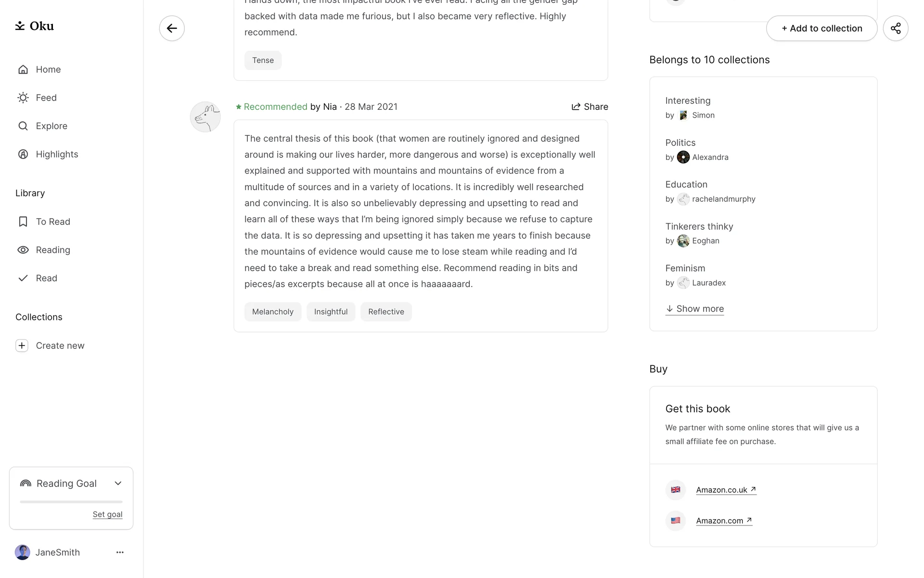Collapse the Reading Goal panel
The image size is (924, 578).
[118, 484]
